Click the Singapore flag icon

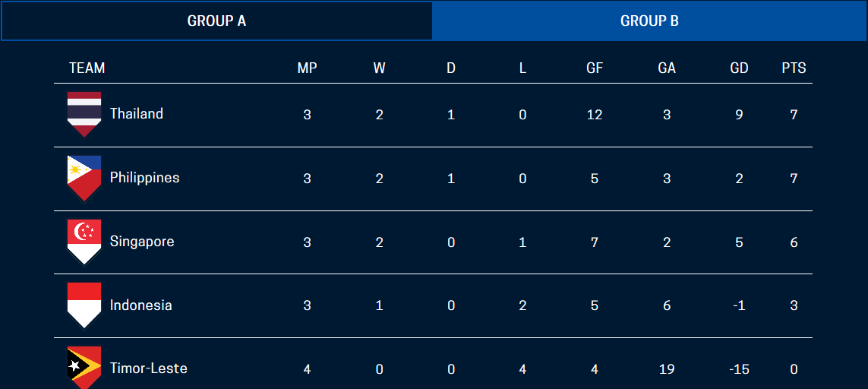click(84, 242)
